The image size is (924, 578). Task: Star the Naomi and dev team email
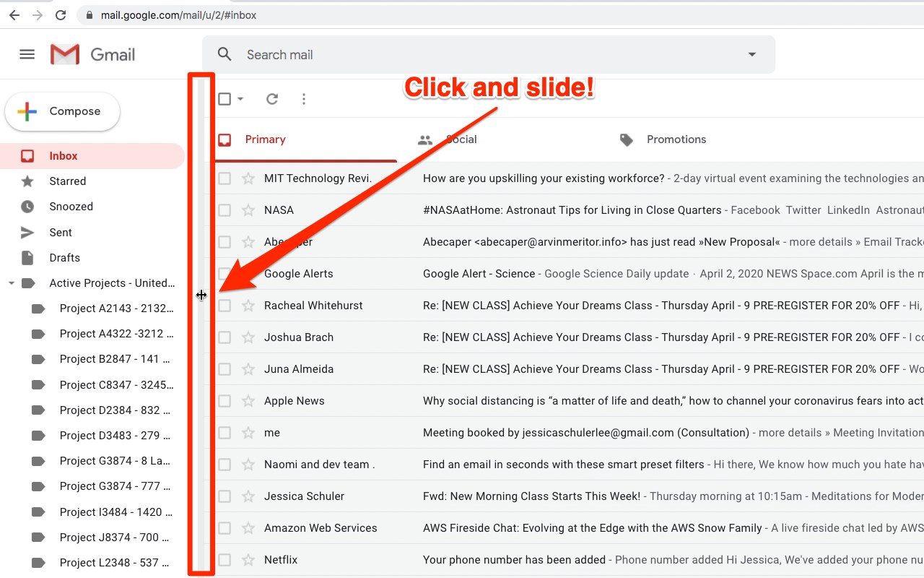[248, 465]
